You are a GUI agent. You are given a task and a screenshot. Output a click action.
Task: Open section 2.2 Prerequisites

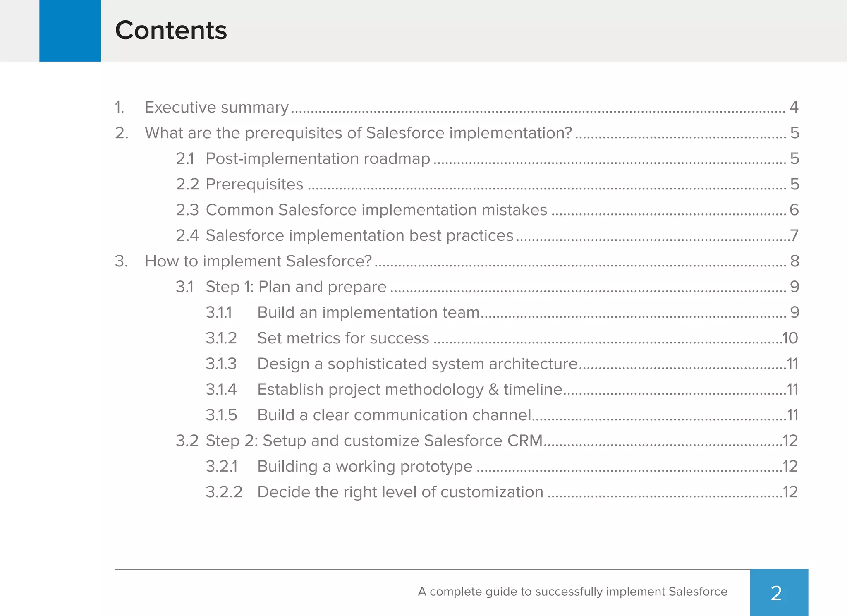(254, 185)
